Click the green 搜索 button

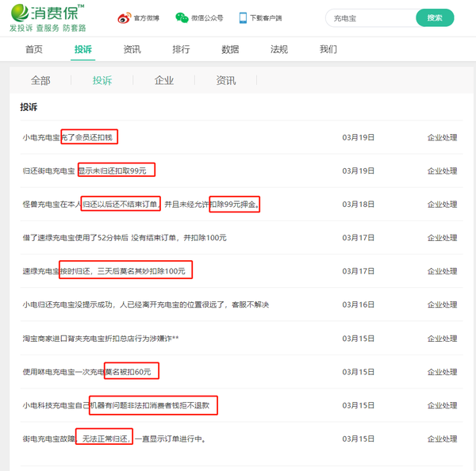(x=435, y=18)
